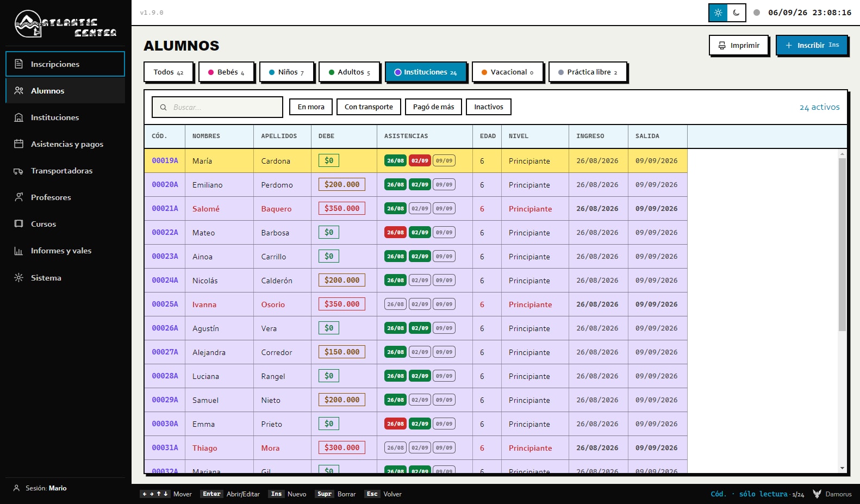Screen dimensions: 860x504
Task: Toggle the Pagó de más filter
Action: pyautogui.click(x=433, y=107)
